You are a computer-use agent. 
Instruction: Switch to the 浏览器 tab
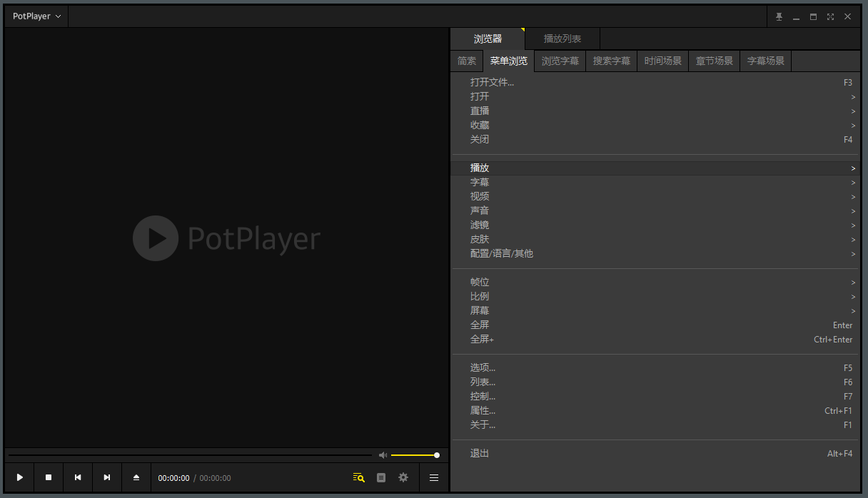(x=488, y=39)
